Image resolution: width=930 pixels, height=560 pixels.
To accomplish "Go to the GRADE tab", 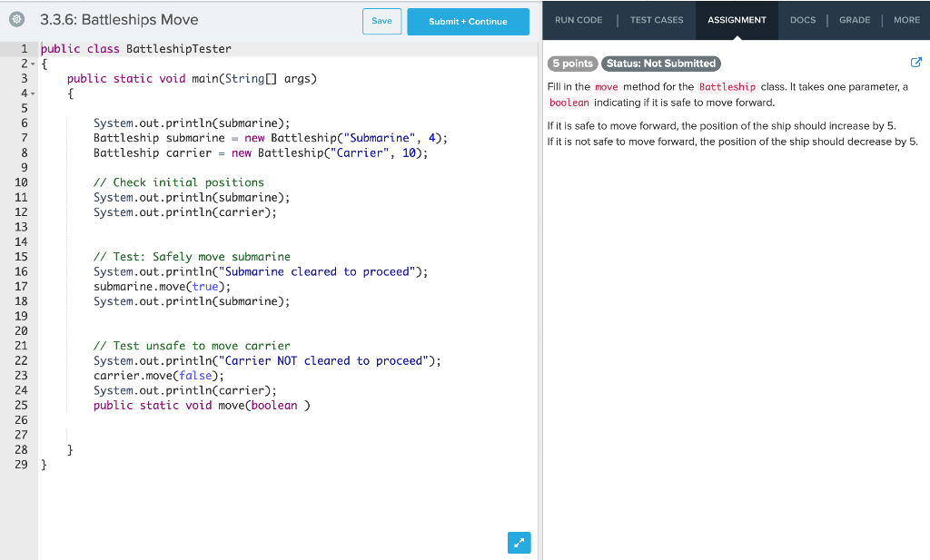I will (x=855, y=20).
